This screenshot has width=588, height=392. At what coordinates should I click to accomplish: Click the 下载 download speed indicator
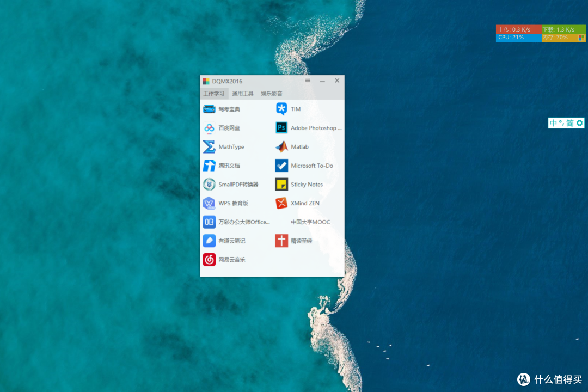pos(563,29)
